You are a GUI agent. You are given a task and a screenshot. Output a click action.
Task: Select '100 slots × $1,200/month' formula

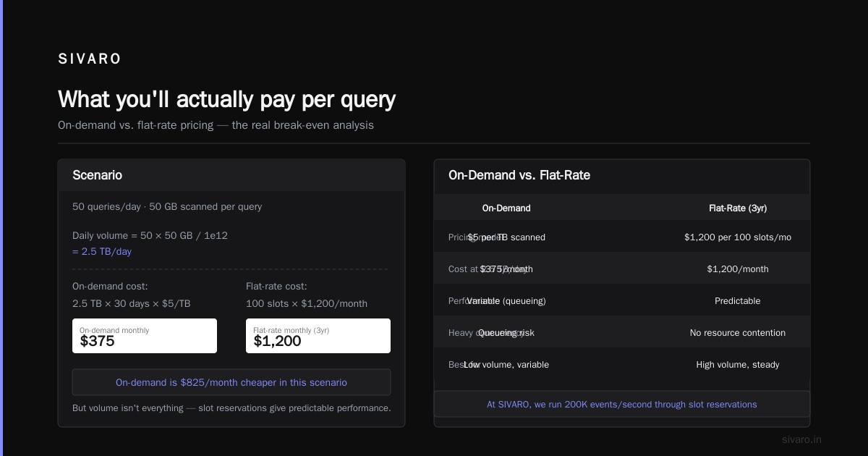pos(307,303)
